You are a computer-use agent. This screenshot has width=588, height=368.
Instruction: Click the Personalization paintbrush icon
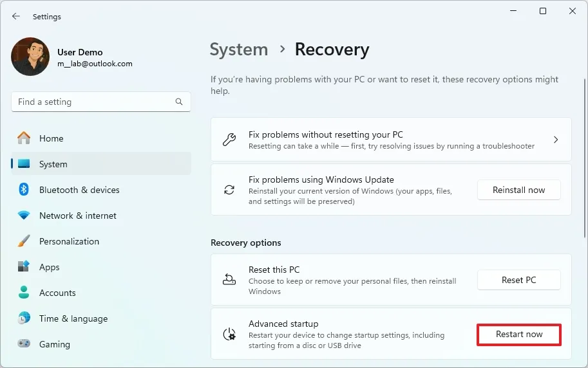(24, 241)
